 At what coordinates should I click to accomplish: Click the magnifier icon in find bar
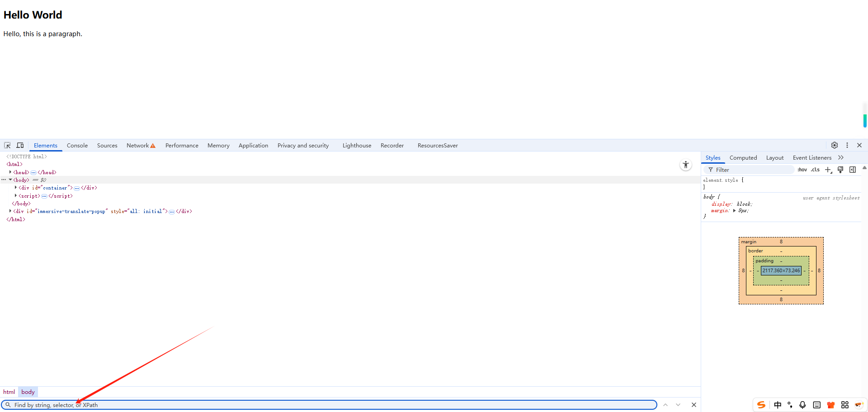(x=8, y=405)
